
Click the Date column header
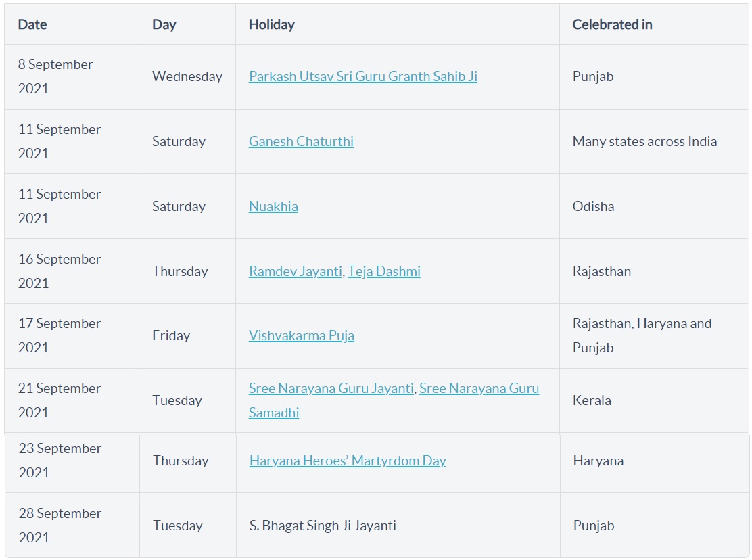32,24
